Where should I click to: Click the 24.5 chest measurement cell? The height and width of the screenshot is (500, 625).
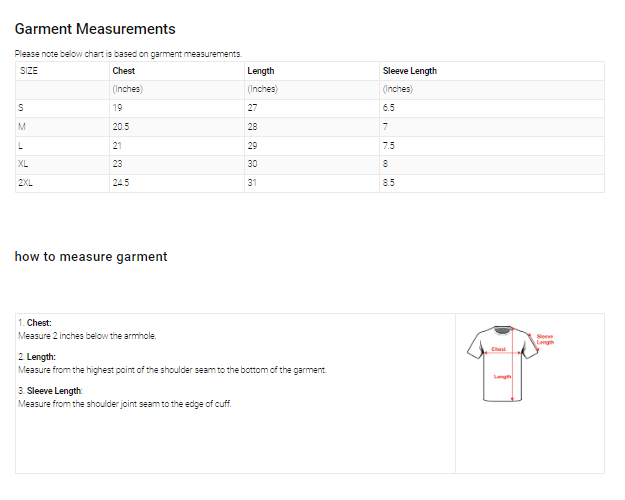pos(122,183)
